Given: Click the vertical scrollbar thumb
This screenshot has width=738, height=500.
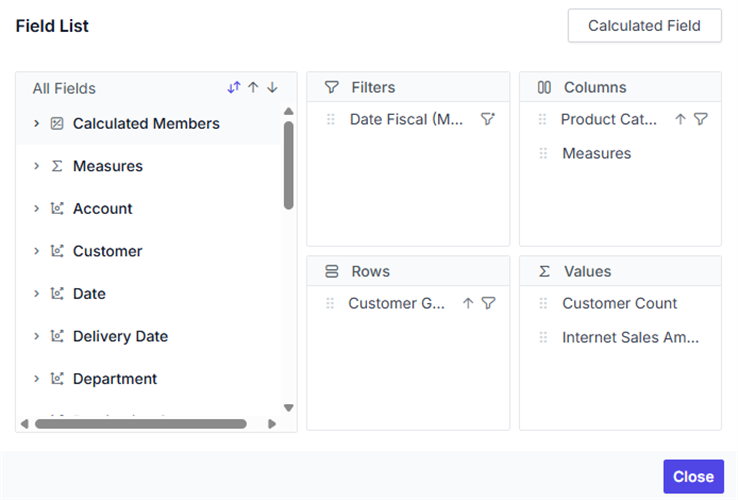Looking at the screenshot, I should point(289,165).
